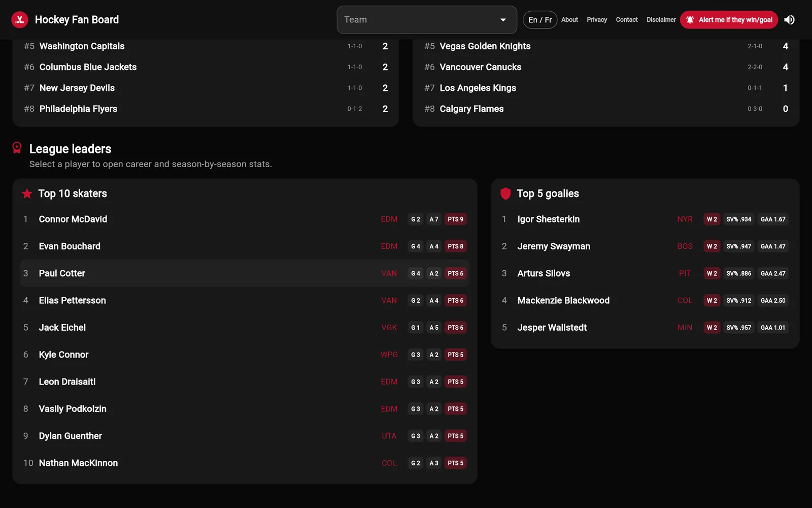812x508 pixels.
Task: Switch language with the En / Fr toggle
Action: 540,20
